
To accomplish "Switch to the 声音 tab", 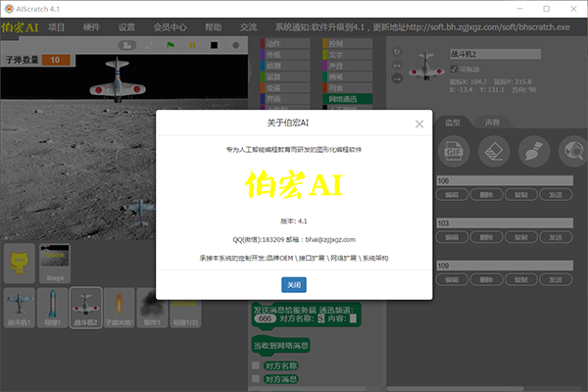I will [491, 122].
